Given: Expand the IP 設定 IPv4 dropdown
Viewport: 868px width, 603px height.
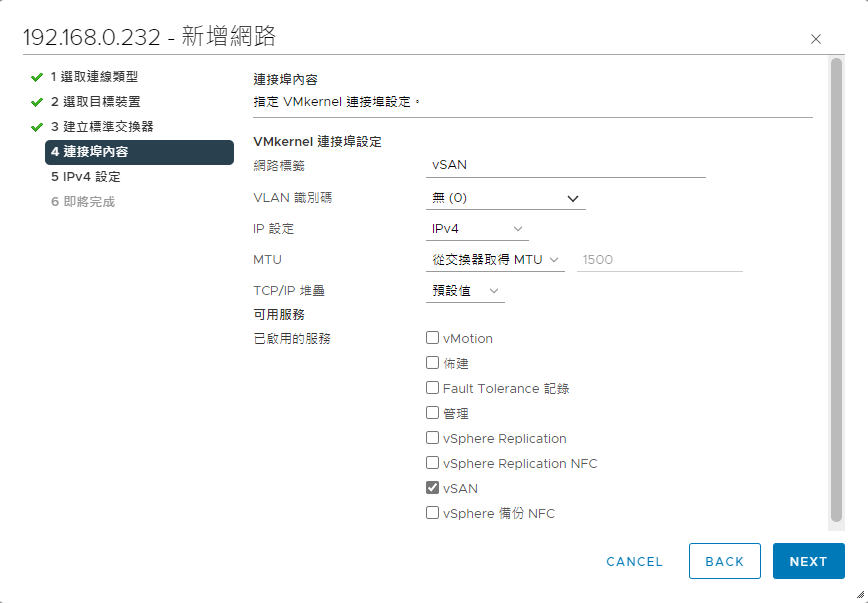Looking at the screenshot, I should [x=477, y=229].
